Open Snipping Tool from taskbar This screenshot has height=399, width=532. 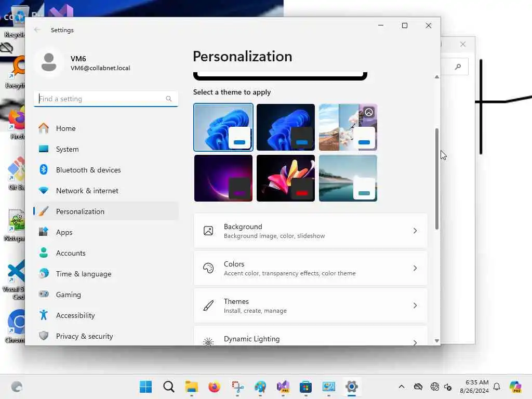pyautogui.click(x=237, y=387)
